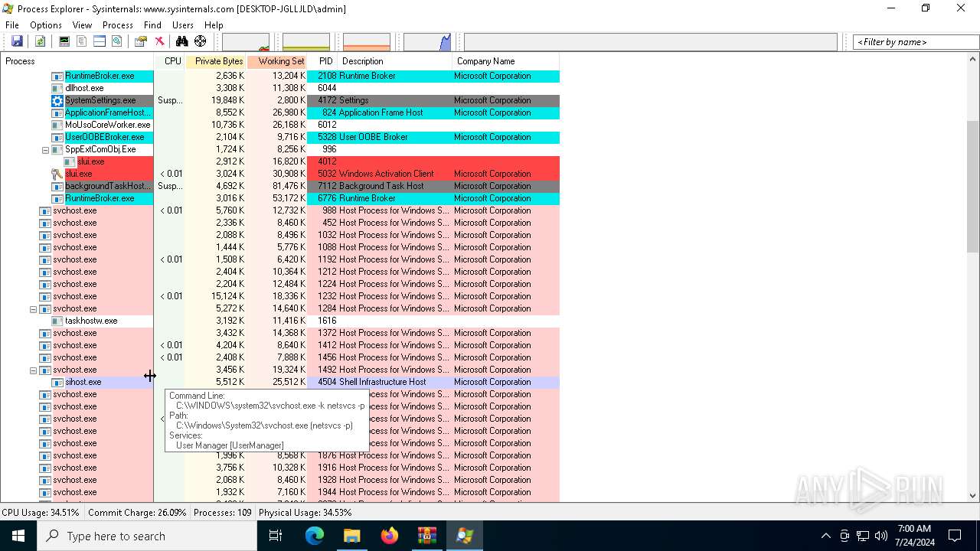Screen dimensions: 980x551
Task: Click the Refresh Now toolbar icon
Action: 40,41
